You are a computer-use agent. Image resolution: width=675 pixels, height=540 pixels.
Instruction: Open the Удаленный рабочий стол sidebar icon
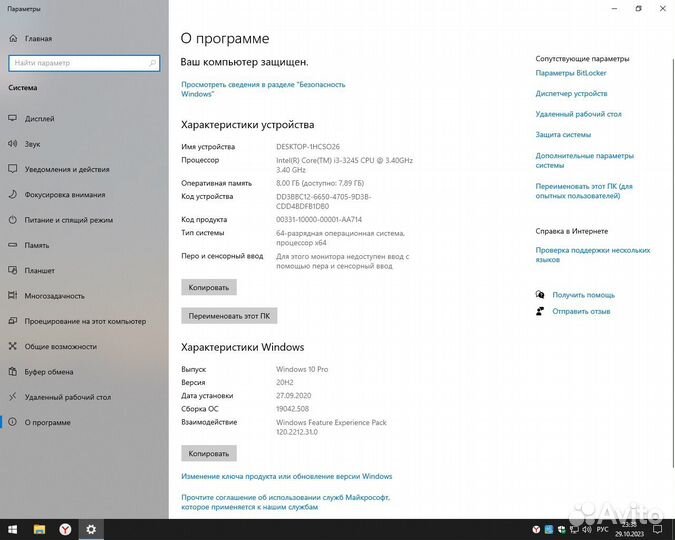pyautogui.click(x=13, y=397)
